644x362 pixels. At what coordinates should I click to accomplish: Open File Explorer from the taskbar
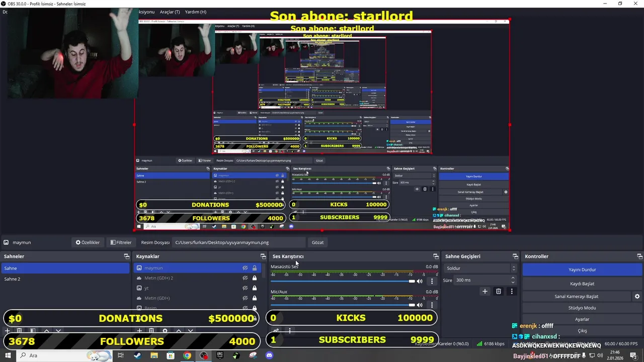click(x=154, y=355)
